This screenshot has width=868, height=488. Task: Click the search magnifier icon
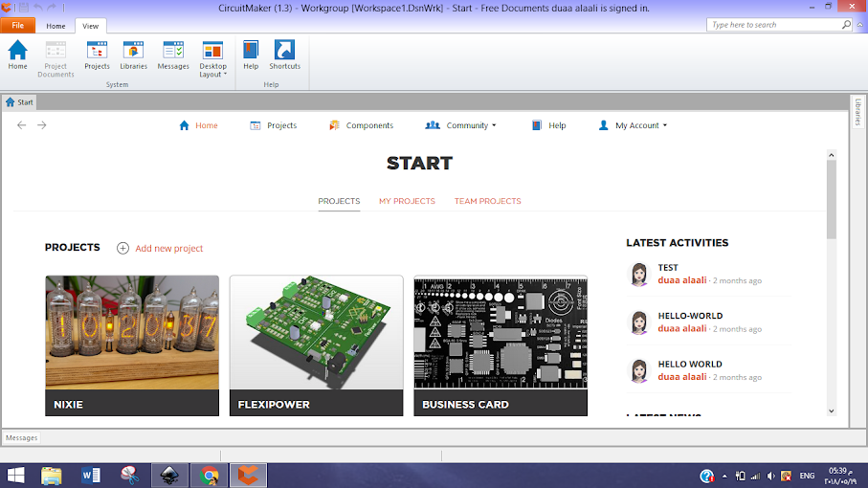pyautogui.click(x=846, y=25)
